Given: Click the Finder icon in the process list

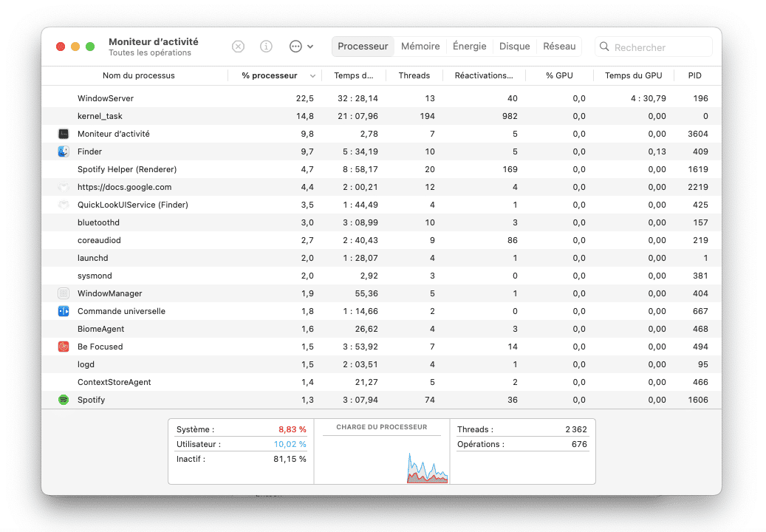Looking at the screenshot, I should [64, 151].
